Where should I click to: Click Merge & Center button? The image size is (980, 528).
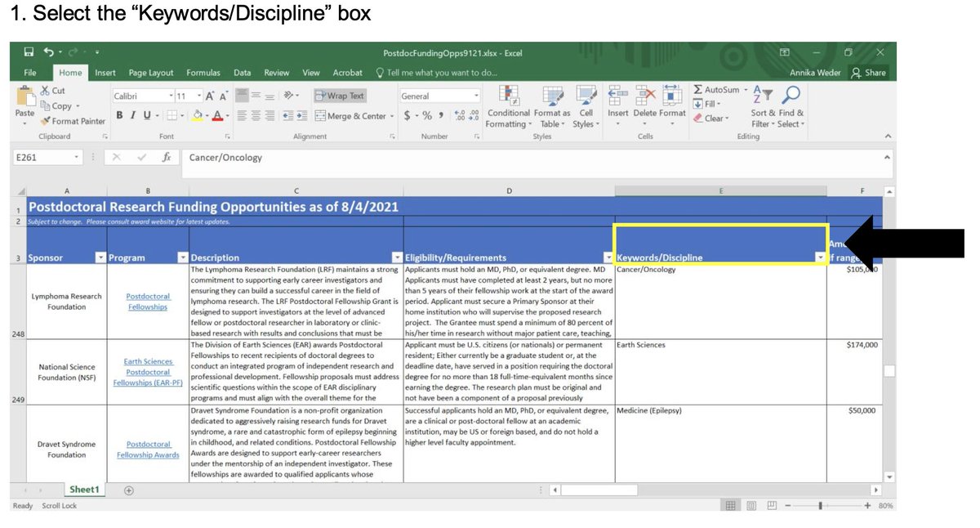pos(354,115)
